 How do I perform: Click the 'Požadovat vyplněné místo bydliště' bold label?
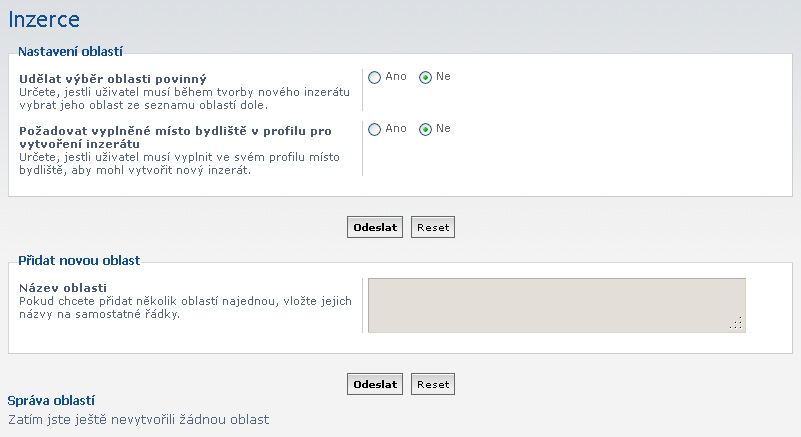[x=175, y=137]
